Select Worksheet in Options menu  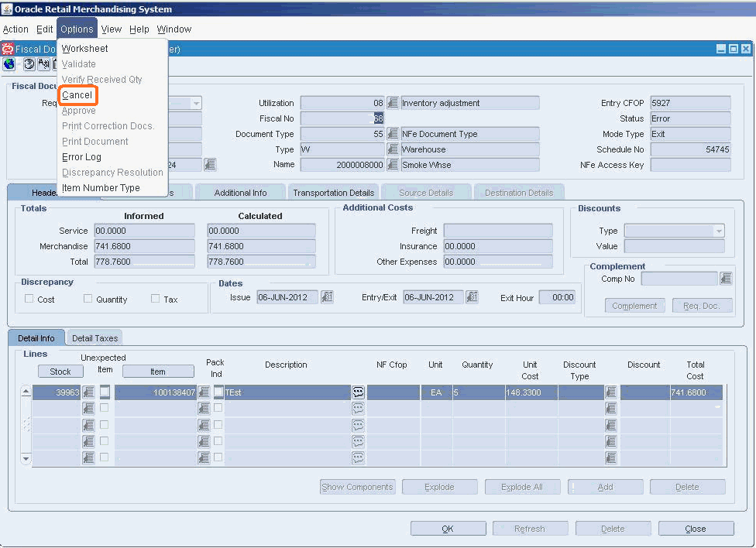tap(84, 48)
